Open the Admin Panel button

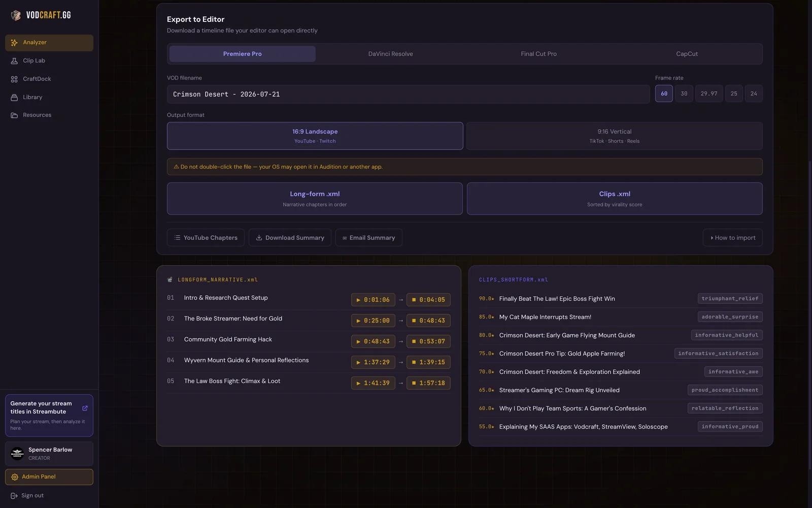pos(49,477)
